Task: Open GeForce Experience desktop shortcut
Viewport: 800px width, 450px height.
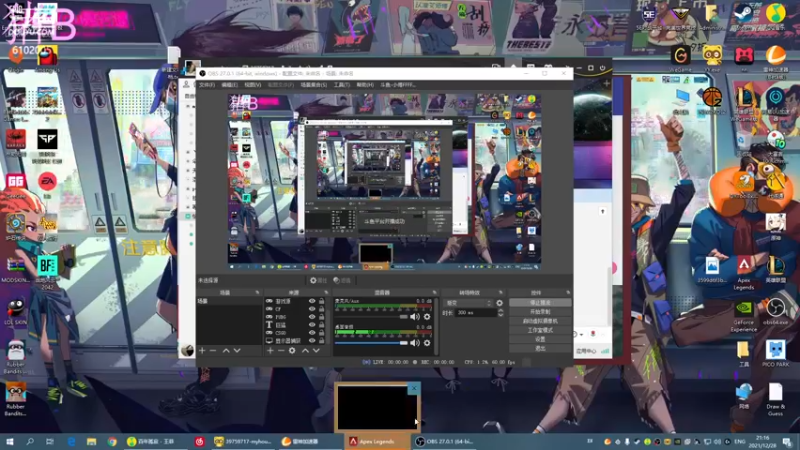Action: pos(744,316)
